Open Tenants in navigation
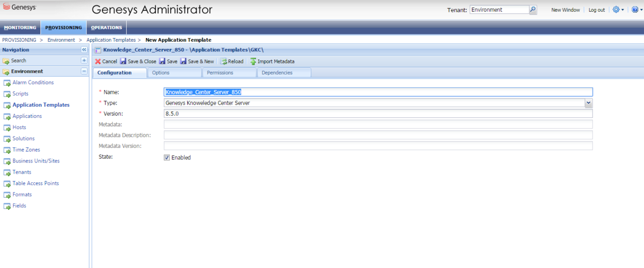This screenshot has width=644, height=268. pyautogui.click(x=22, y=173)
